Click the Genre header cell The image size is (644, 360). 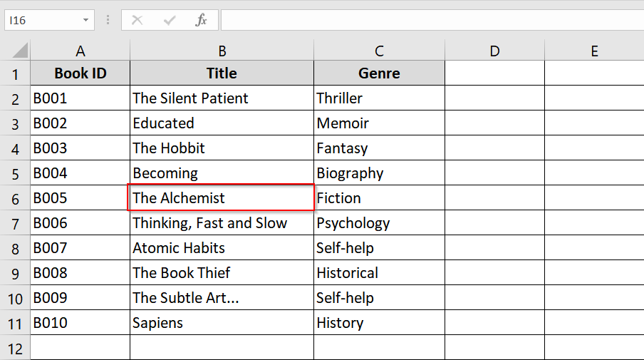(379, 73)
